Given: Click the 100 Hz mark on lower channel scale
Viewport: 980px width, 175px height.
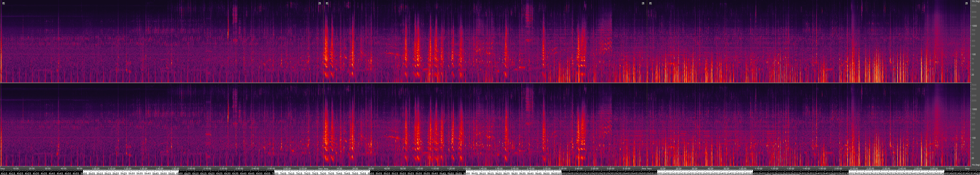Looking at the screenshot, I should tap(973, 138).
